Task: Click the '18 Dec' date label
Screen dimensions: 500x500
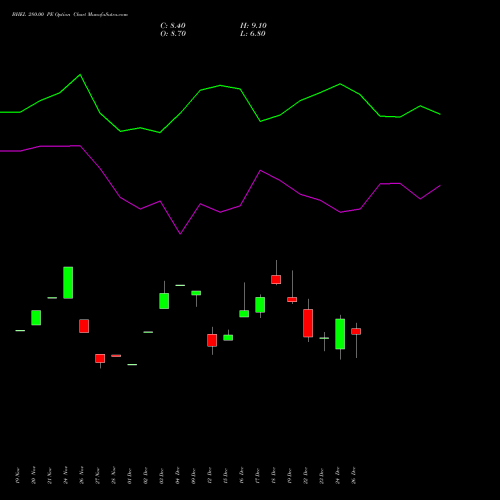Action: 274,476
